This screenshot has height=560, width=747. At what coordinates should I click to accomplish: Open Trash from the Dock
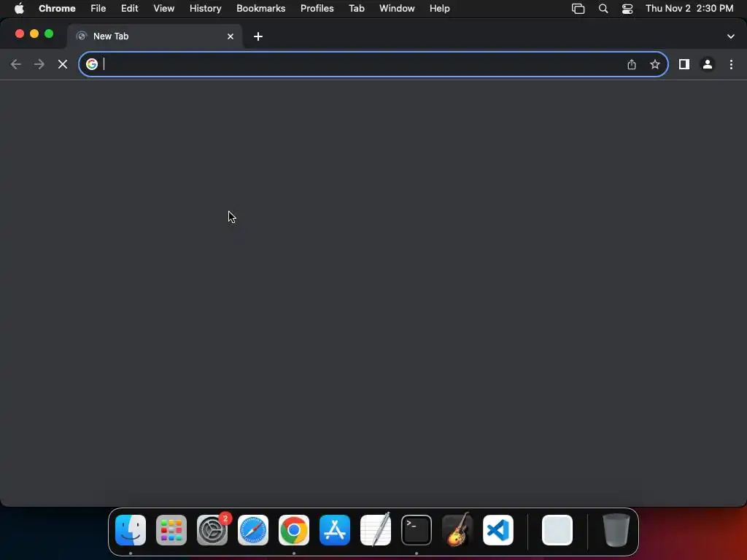[x=616, y=530]
